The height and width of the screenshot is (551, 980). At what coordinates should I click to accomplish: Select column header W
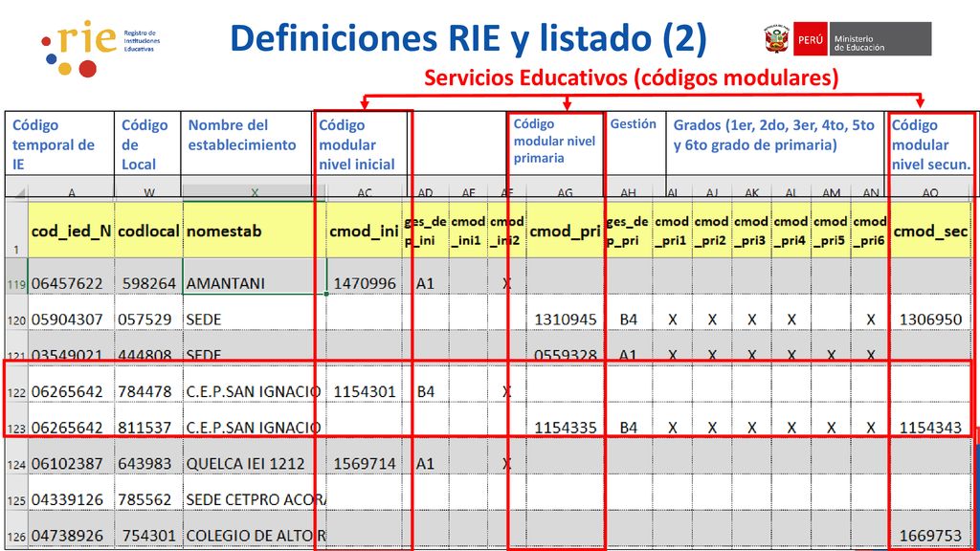tap(148, 191)
